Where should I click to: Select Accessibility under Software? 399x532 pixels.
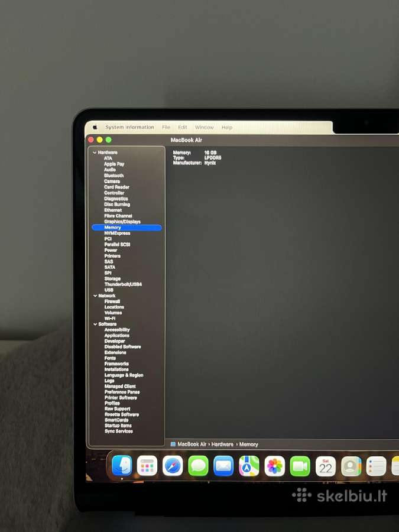pos(117,330)
